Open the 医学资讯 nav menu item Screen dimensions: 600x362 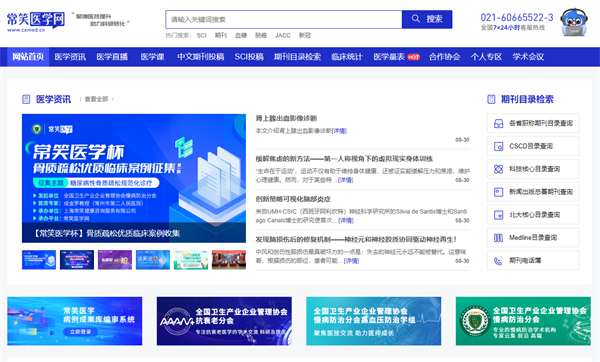[70, 57]
